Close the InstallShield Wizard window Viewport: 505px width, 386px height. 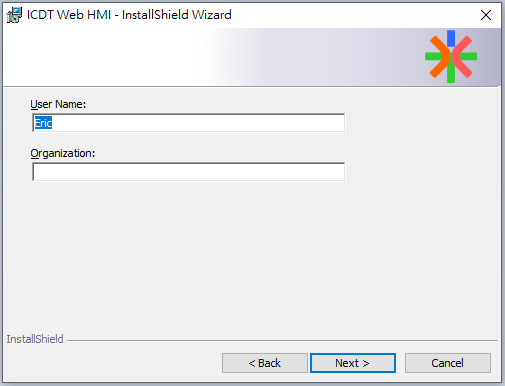[486, 15]
